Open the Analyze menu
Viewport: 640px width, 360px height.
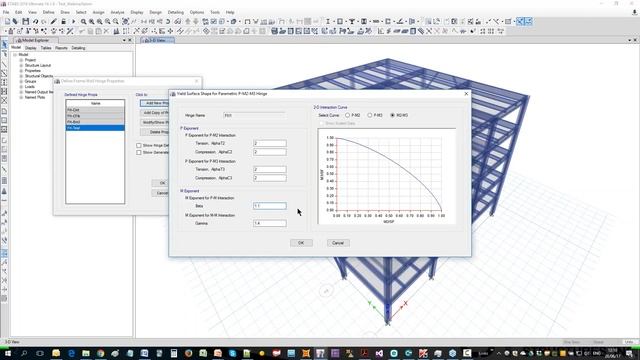pyautogui.click(x=118, y=12)
